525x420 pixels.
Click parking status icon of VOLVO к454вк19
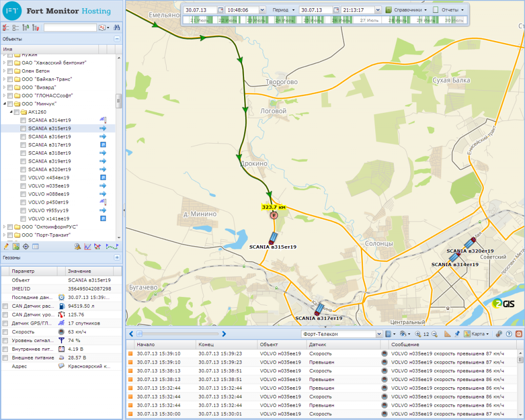pos(103,177)
